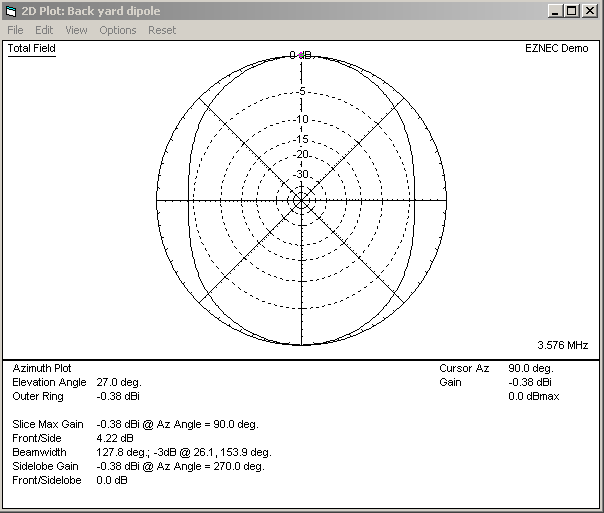Click the 2D Plot window title icon

(11, 10)
